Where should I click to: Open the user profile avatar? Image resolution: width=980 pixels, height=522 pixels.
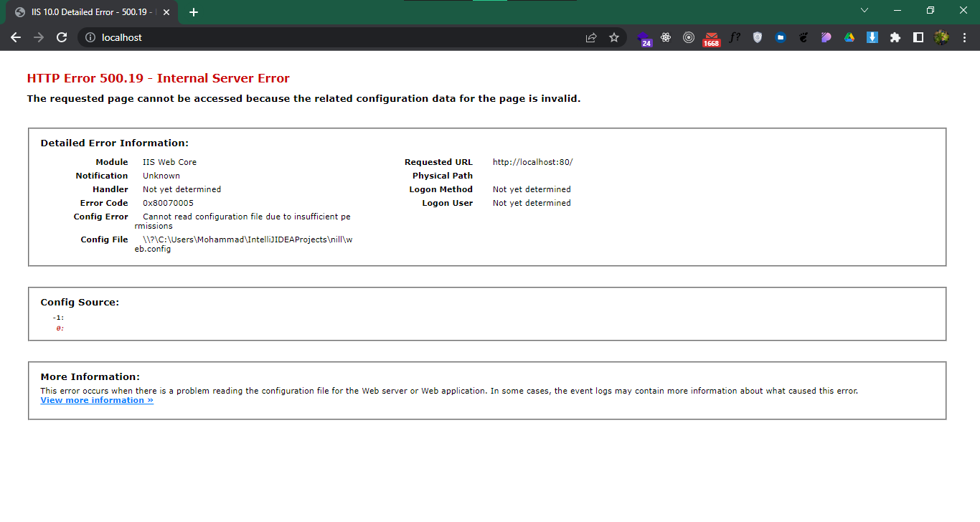click(941, 37)
